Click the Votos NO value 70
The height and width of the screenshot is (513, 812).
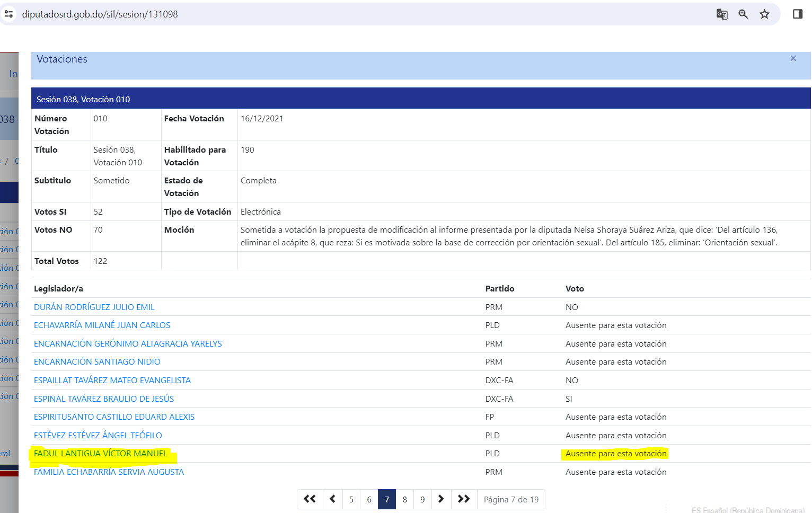(x=98, y=230)
